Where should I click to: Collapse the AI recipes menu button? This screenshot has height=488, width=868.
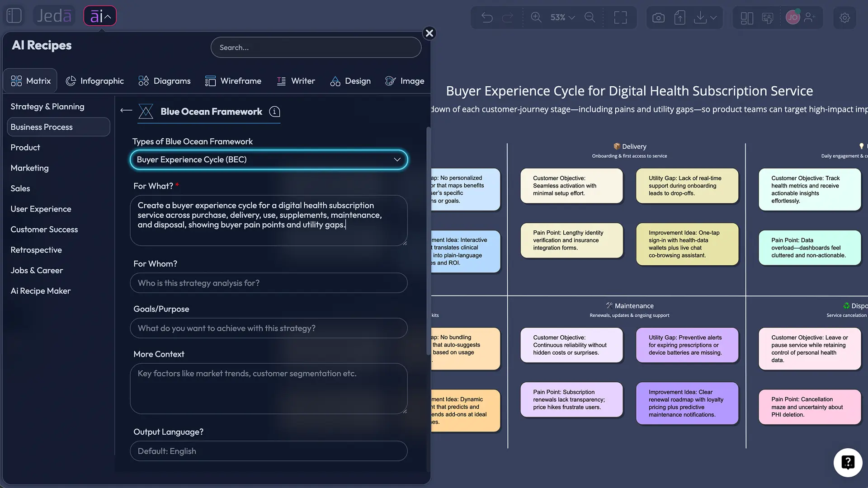[x=100, y=16]
